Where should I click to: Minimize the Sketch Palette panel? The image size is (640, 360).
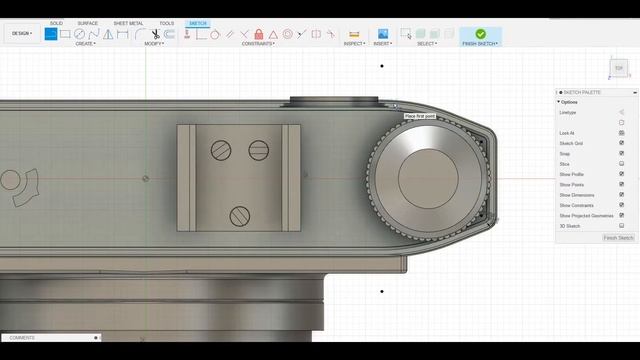(635, 93)
